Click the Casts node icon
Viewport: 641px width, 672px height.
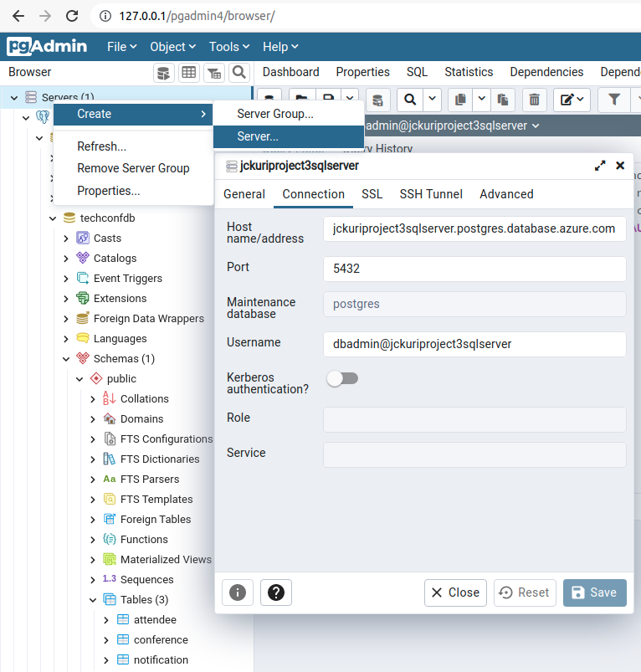coord(82,238)
